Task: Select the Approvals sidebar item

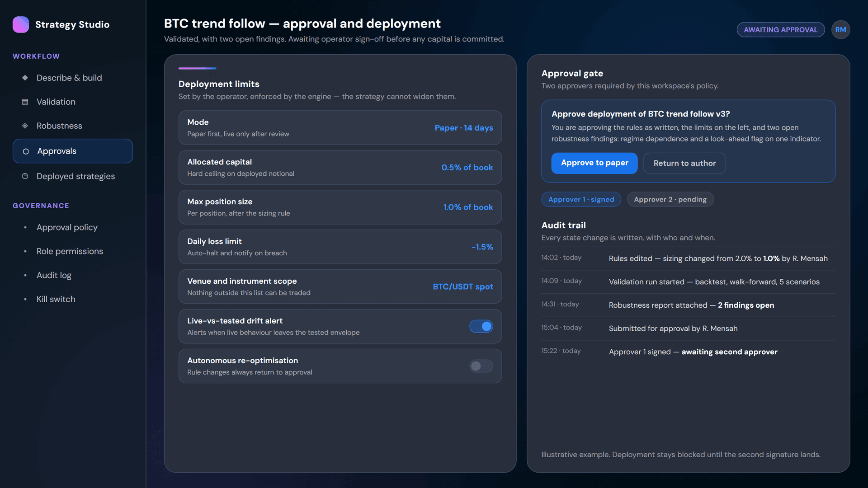Action: 73,151
